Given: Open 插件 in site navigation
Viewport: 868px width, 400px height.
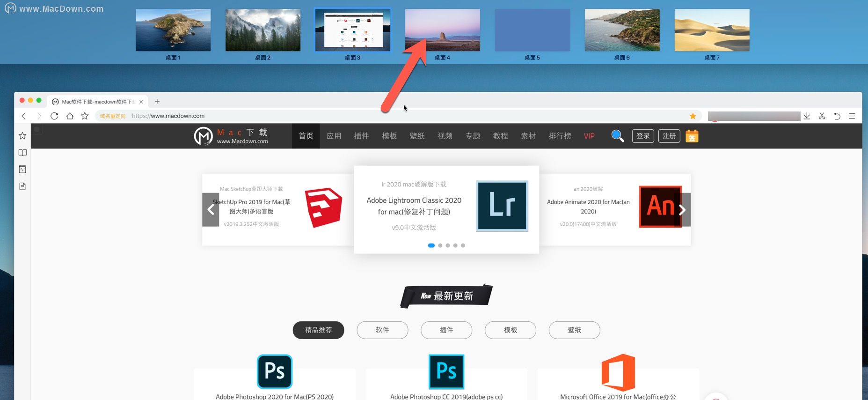Looking at the screenshot, I should [362, 136].
